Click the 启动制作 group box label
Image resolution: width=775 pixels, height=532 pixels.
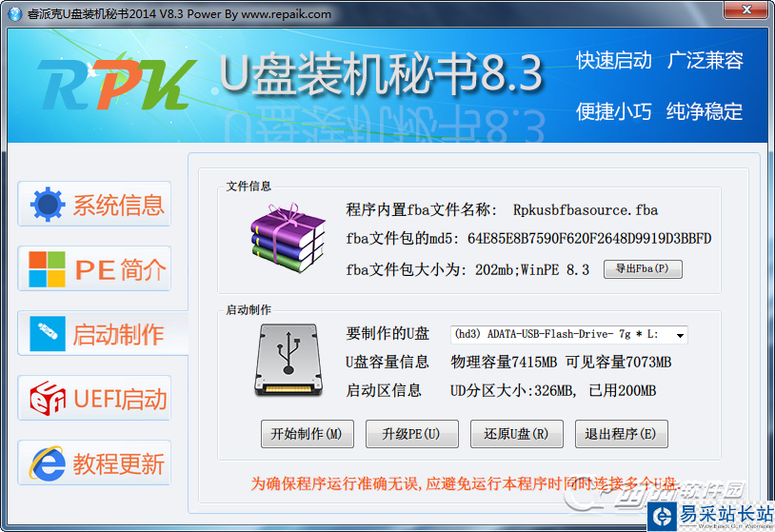click(x=248, y=309)
